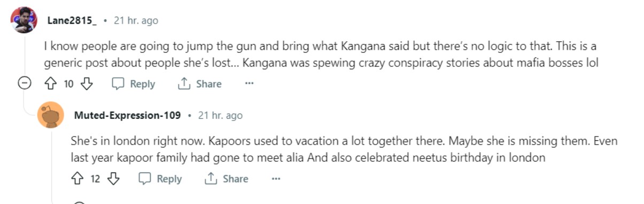Open the Muted-Expression-109 timestamp permalink

pos(220,115)
